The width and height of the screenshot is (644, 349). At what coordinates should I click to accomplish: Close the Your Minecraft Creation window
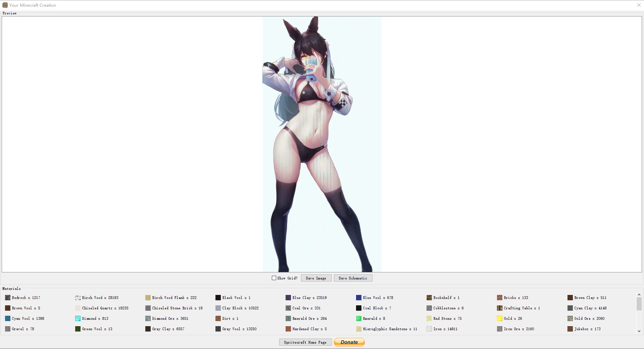coord(639,5)
